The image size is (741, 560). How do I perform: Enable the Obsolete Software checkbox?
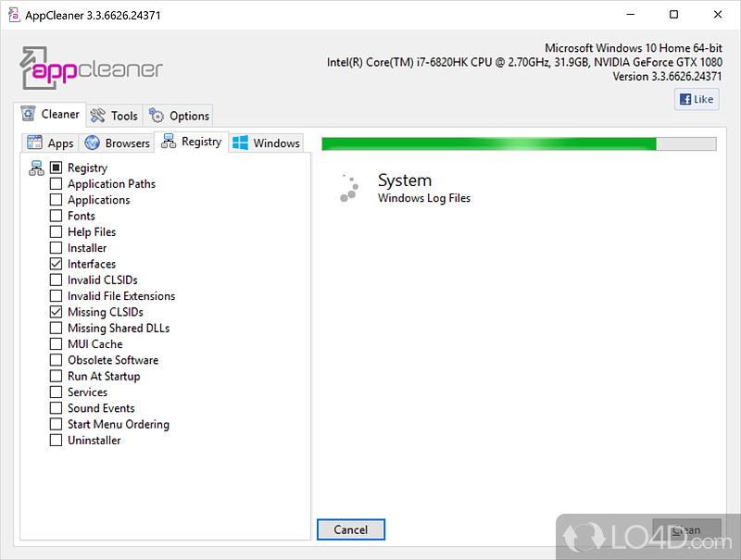click(56, 360)
